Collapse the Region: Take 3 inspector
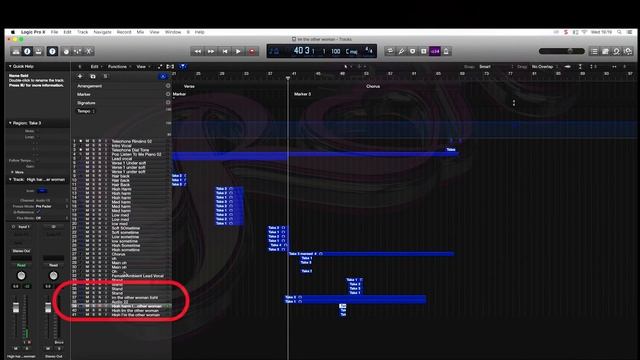The width and height of the screenshot is (640, 360). [10, 123]
